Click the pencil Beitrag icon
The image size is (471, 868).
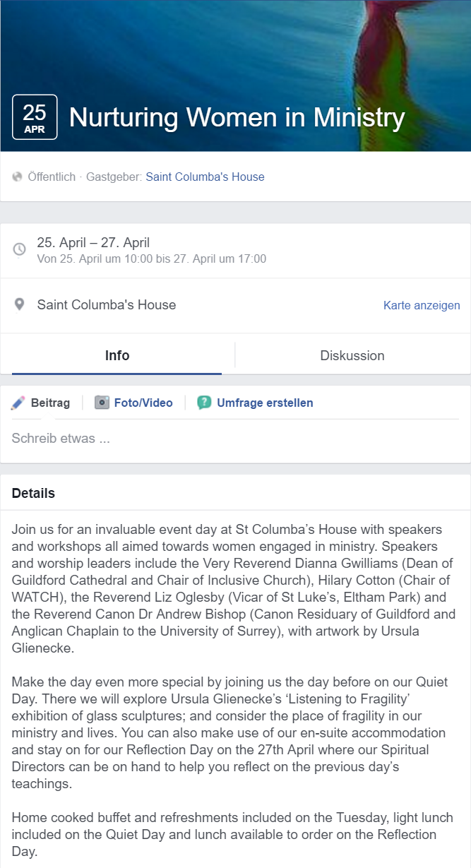pyautogui.click(x=18, y=403)
